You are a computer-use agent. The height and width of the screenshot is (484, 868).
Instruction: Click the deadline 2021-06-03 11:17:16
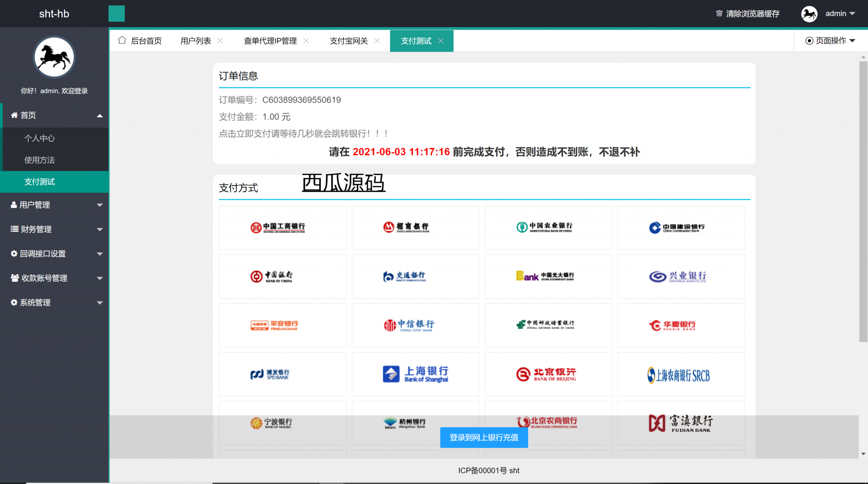point(401,152)
